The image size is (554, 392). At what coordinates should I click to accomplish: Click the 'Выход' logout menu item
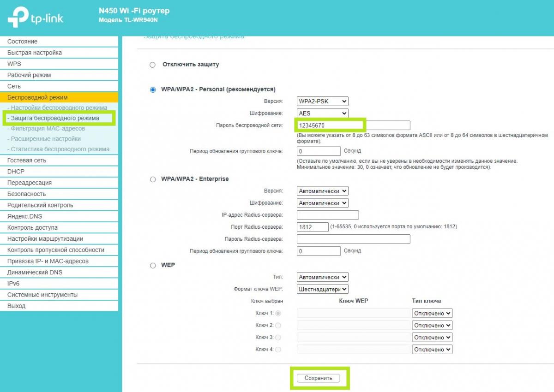click(x=17, y=306)
